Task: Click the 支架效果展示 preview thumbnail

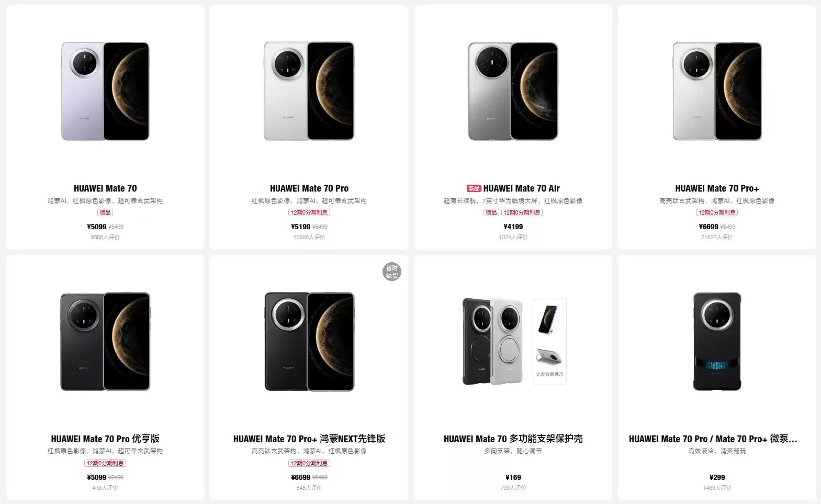Action: pyautogui.click(x=548, y=340)
